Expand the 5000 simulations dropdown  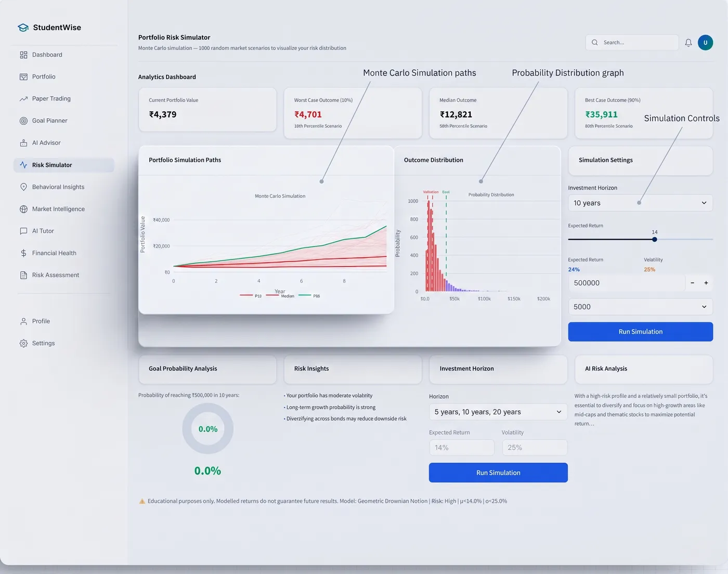pos(640,307)
